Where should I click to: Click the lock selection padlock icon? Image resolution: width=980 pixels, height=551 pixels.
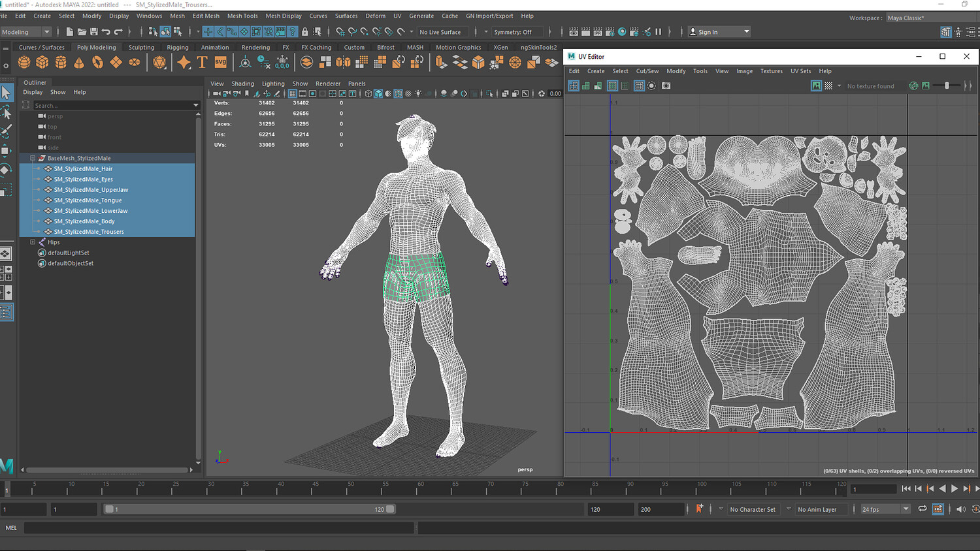coord(304,31)
